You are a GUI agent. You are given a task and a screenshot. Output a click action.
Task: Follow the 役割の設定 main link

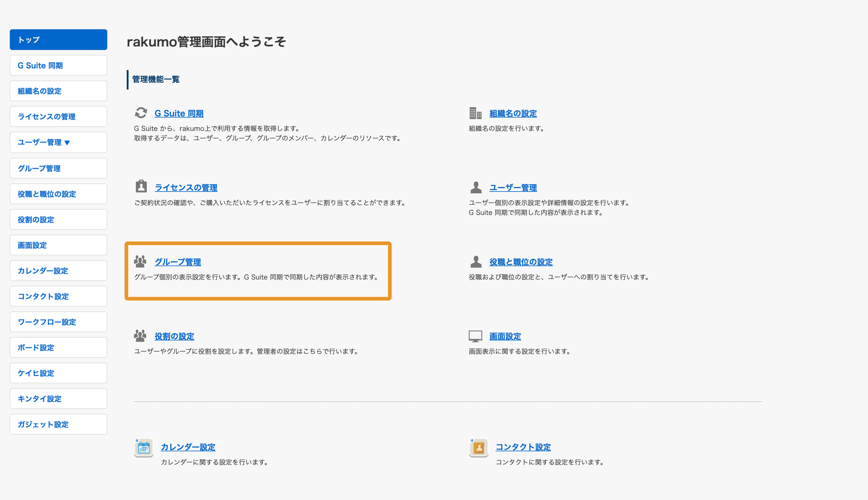coord(174,336)
